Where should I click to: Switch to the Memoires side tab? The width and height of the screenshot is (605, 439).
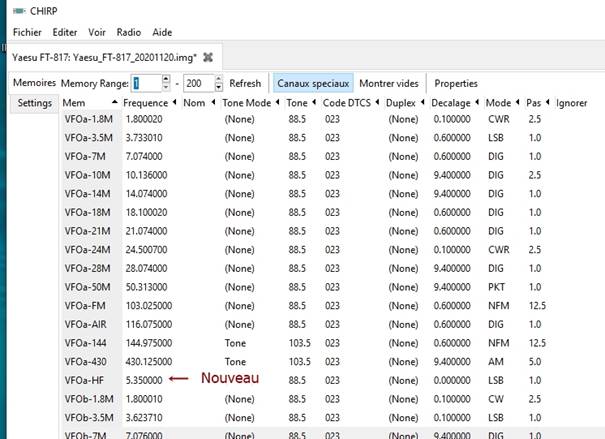click(x=34, y=83)
